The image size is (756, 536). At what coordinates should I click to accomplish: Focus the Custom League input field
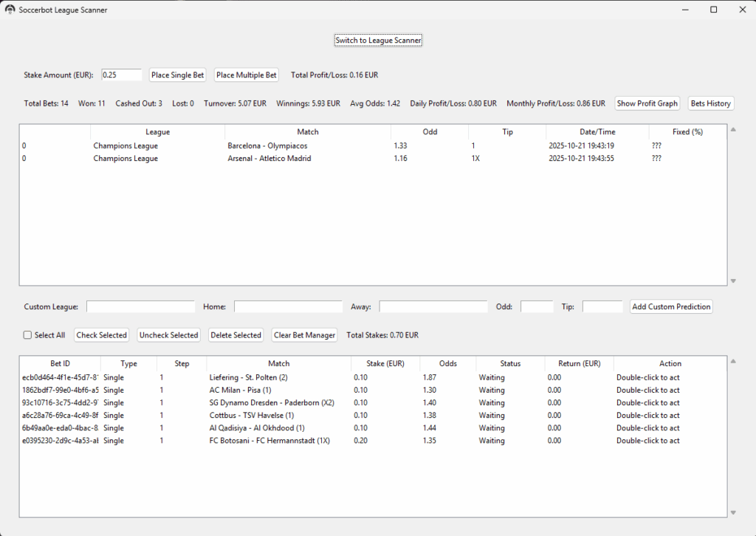click(x=140, y=306)
